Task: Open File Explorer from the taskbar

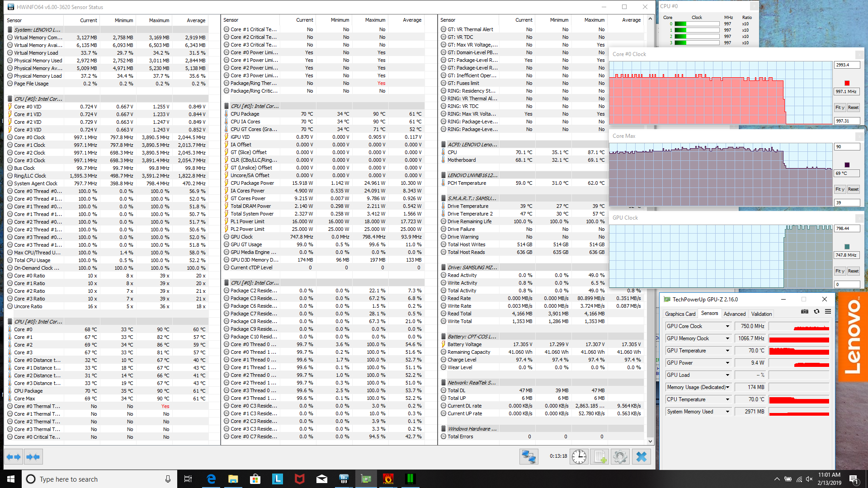Action: (233, 479)
